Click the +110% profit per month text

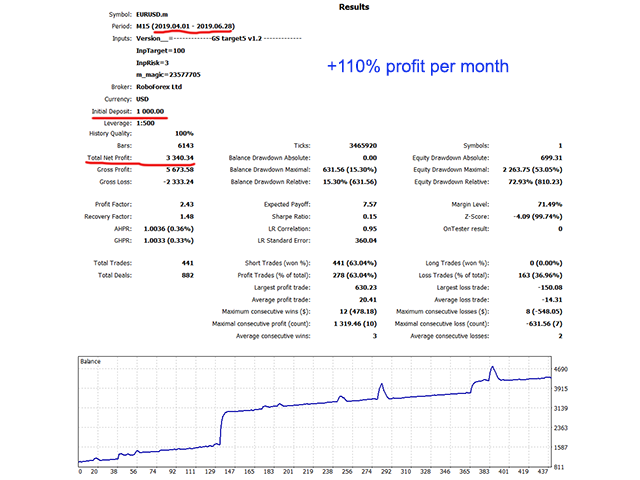click(418, 66)
